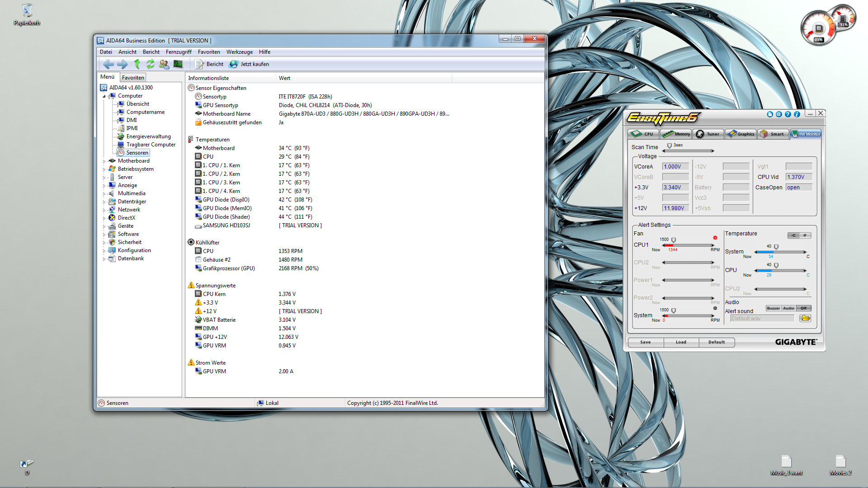Click the green Refresh arrows toolbar icon
This screenshot has width=868, height=488.
coord(151,64)
